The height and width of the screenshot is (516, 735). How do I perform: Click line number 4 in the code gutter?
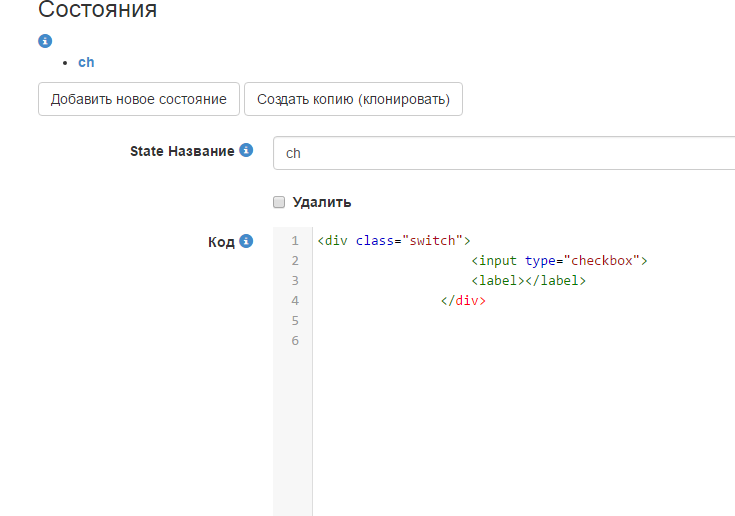coord(294,300)
